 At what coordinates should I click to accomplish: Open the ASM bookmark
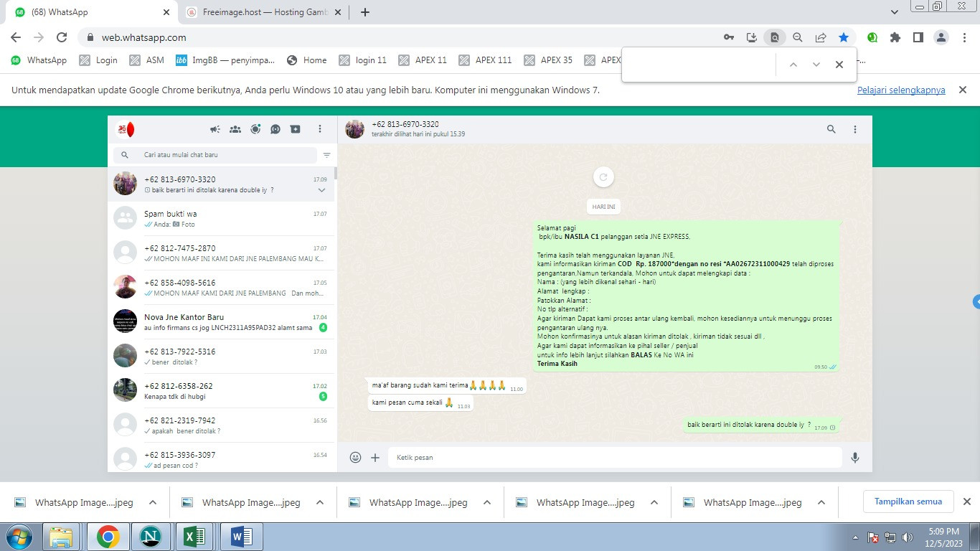tap(147, 60)
